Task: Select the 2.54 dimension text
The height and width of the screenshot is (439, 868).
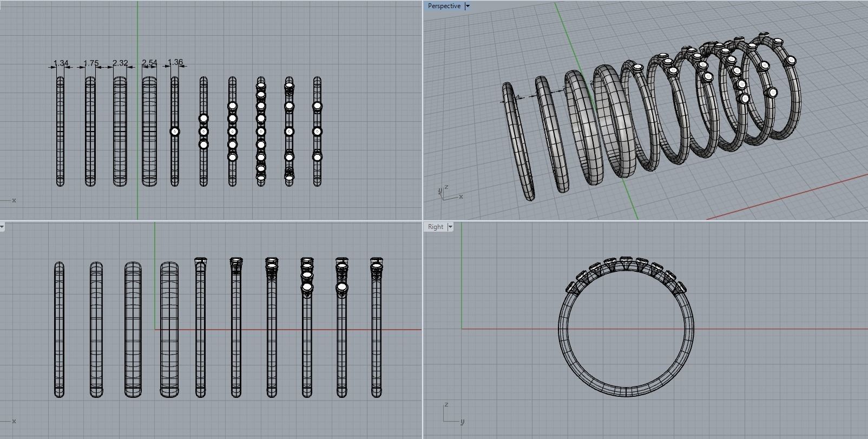Action: click(149, 63)
